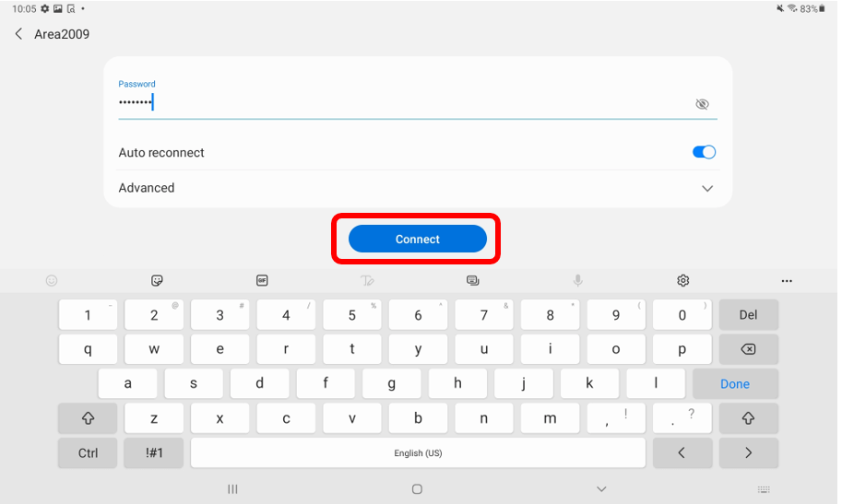
Task: Tap the letter c key
Action: (x=286, y=418)
